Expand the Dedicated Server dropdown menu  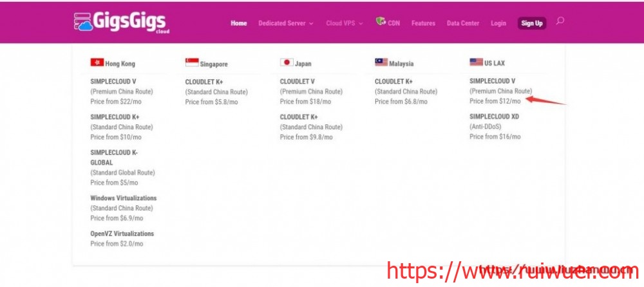285,23
